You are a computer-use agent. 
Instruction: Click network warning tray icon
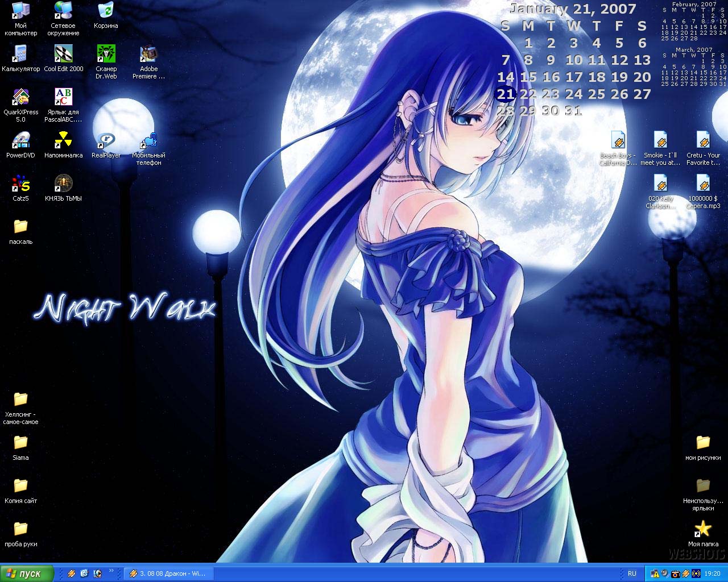pos(655,574)
